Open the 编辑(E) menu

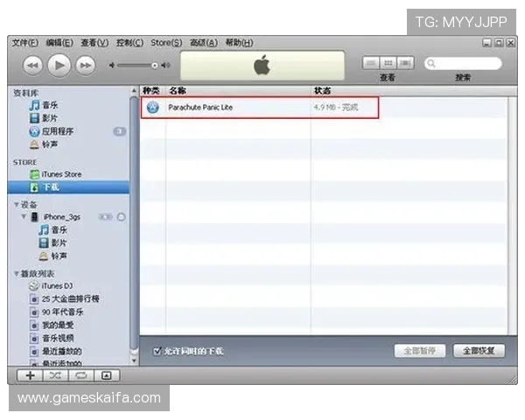(x=59, y=43)
